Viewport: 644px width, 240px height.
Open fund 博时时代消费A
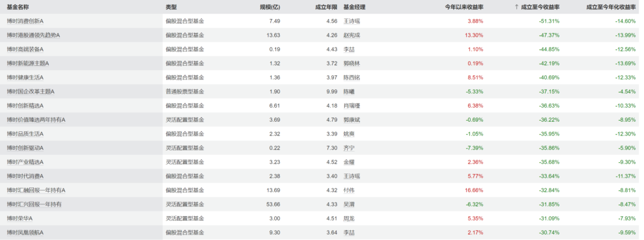[x=25, y=176]
